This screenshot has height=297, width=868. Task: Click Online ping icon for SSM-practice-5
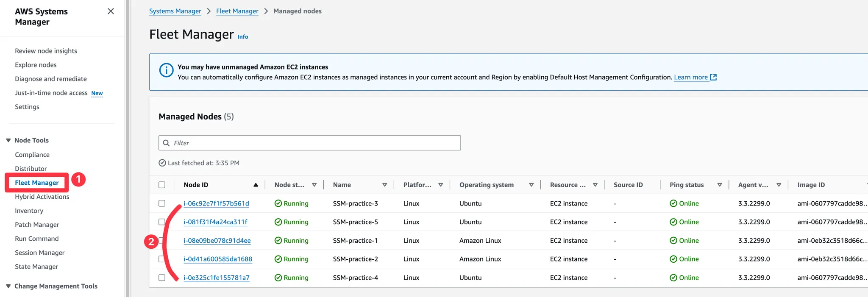(x=673, y=222)
